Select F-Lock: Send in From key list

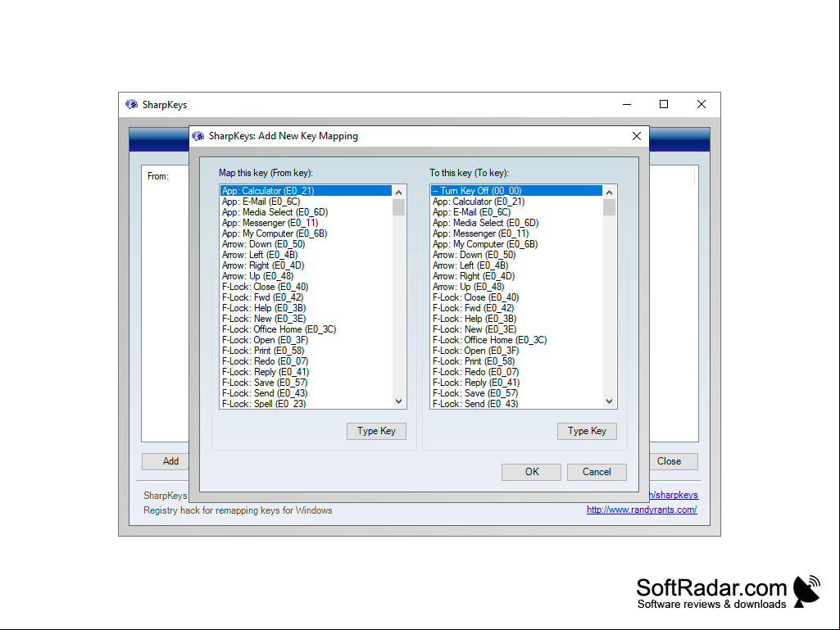(x=306, y=393)
